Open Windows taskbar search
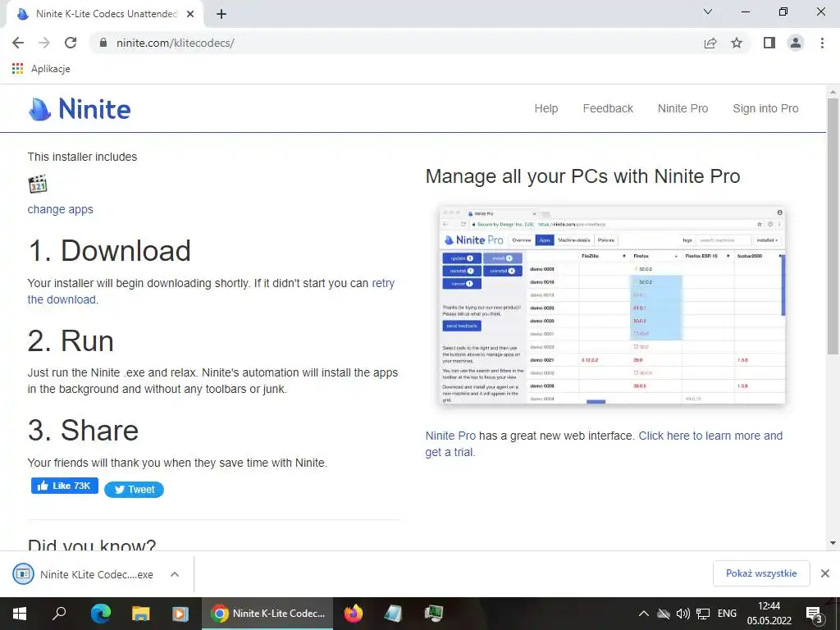Screen dimensions: 840x630 click(59, 614)
